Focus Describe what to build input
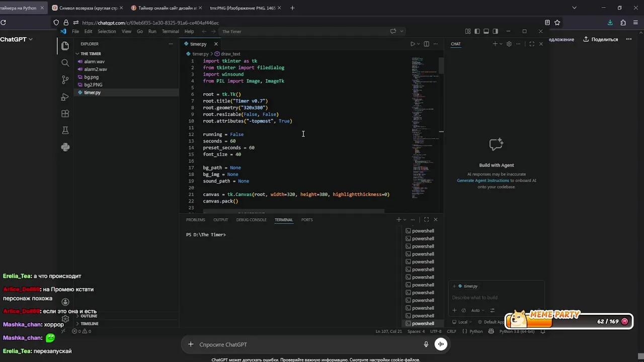The height and width of the screenshot is (362, 644). 496,298
